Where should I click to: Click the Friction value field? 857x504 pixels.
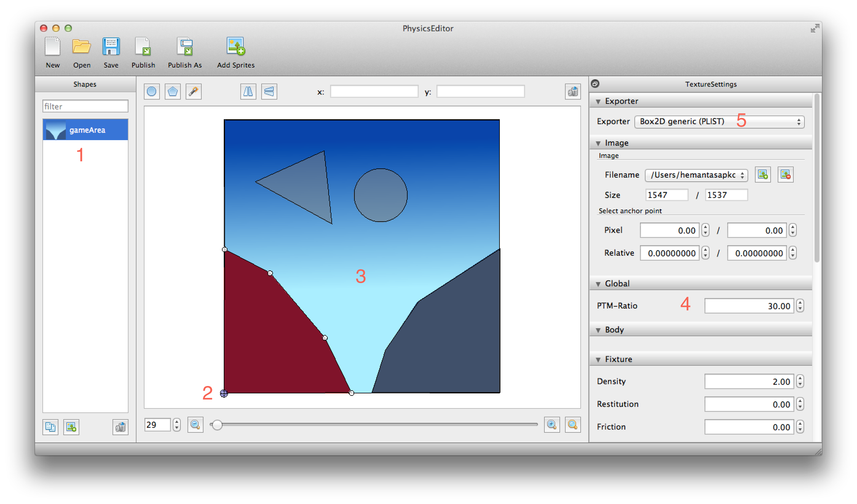click(x=749, y=427)
